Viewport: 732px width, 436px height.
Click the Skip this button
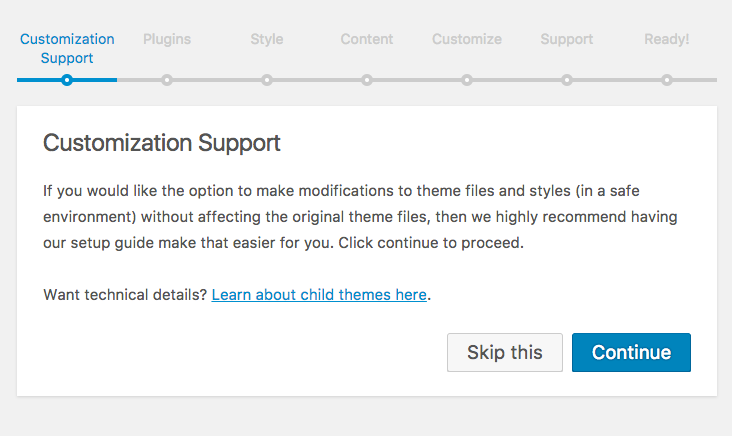[x=505, y=353]
